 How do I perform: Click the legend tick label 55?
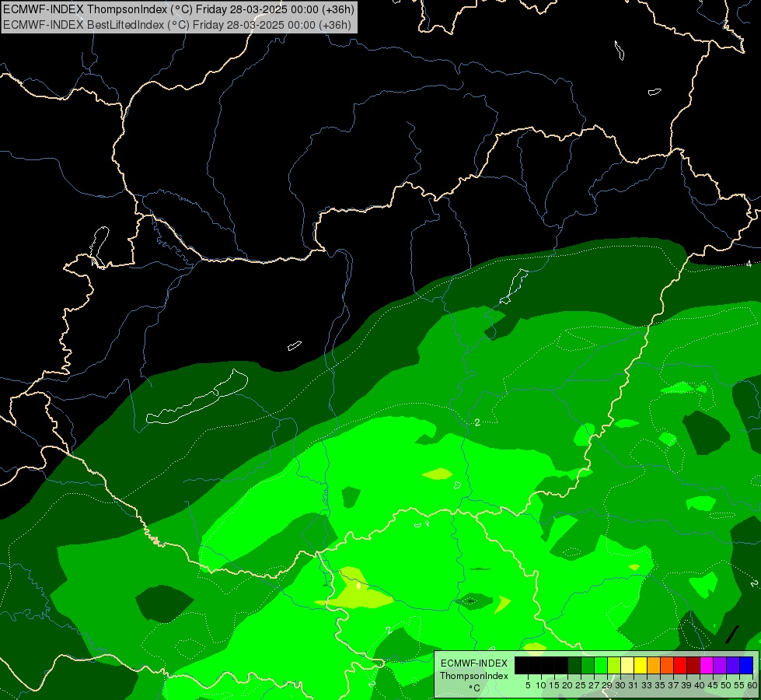click(738, 685)
